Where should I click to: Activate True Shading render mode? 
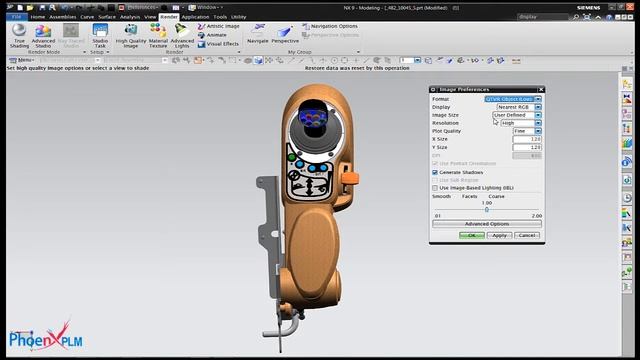tap(19, 36)
